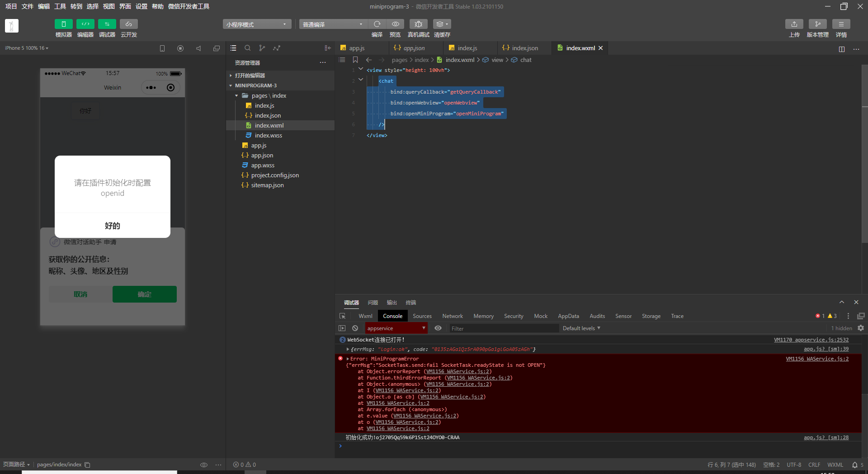This screenshot has height=474, width=868.
Task: Start real device debugging
Action: (x=419, y=24)
